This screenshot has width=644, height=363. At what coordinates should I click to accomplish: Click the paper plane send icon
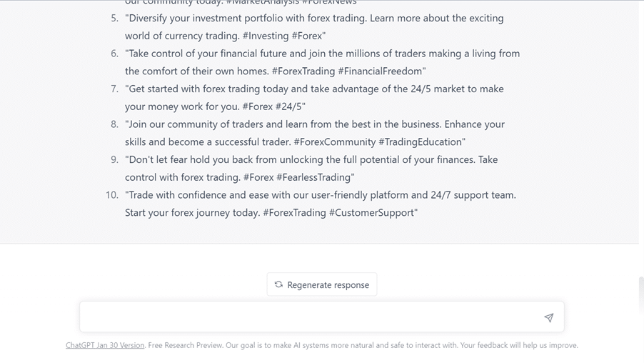[548, 318]
